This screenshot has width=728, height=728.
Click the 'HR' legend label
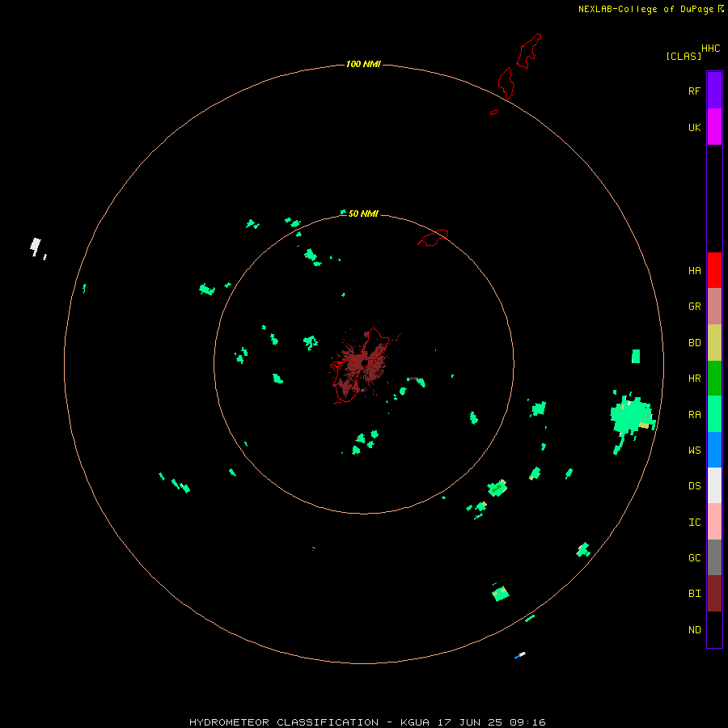694,378
